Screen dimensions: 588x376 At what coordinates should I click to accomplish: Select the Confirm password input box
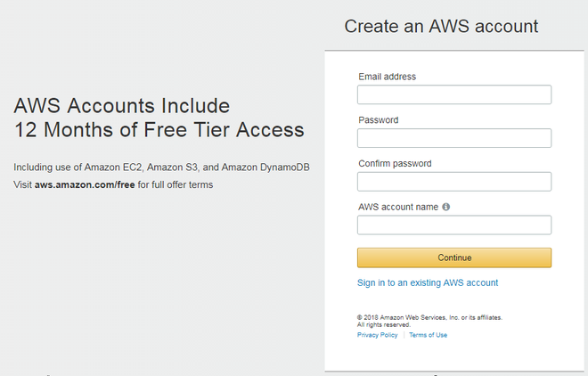point(454,182)
